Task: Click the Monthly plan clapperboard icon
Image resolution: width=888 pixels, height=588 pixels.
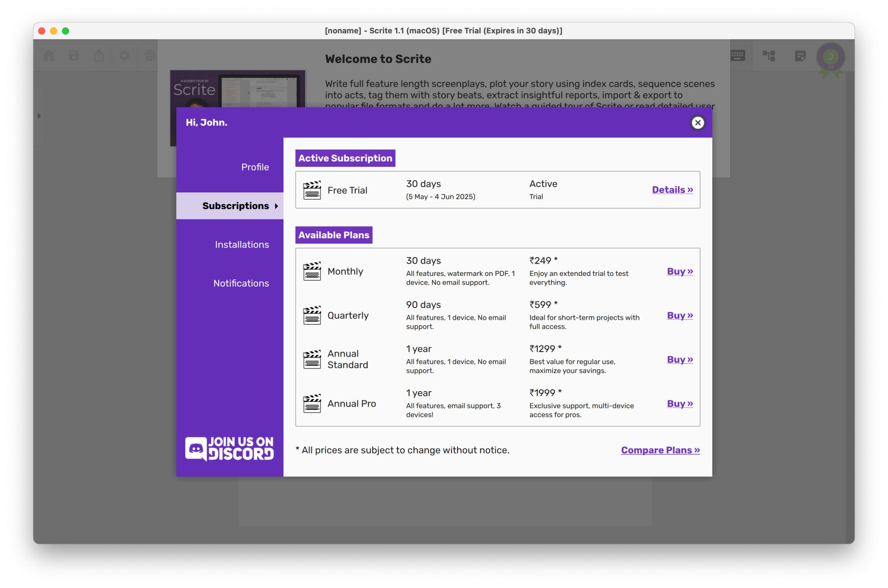Action: (312, 271)
